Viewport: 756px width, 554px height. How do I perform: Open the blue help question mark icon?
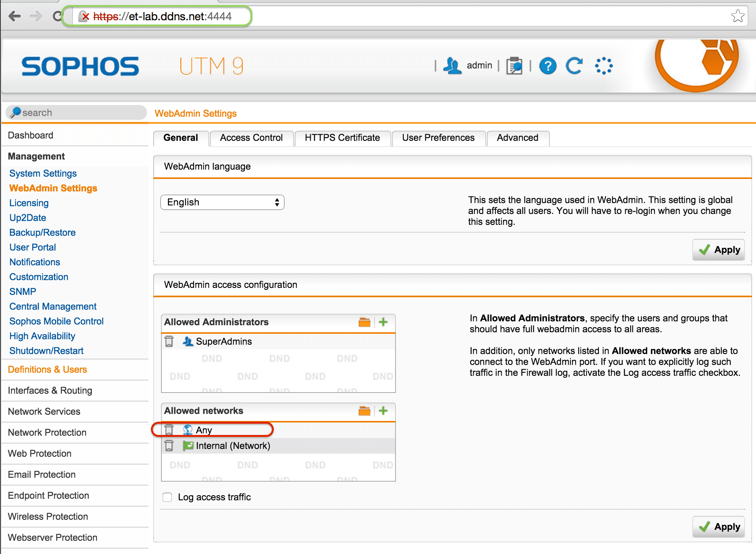[x=548, y=66]
